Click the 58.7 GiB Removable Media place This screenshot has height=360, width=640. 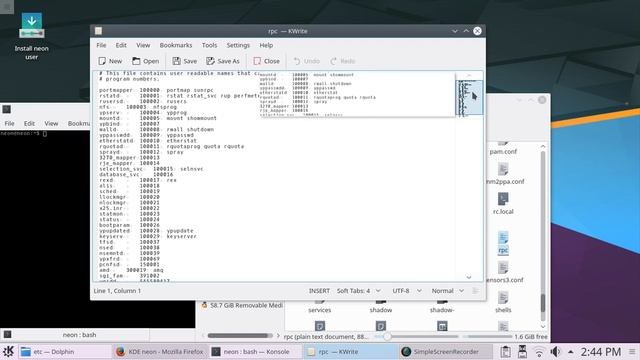tap(242, 305)
